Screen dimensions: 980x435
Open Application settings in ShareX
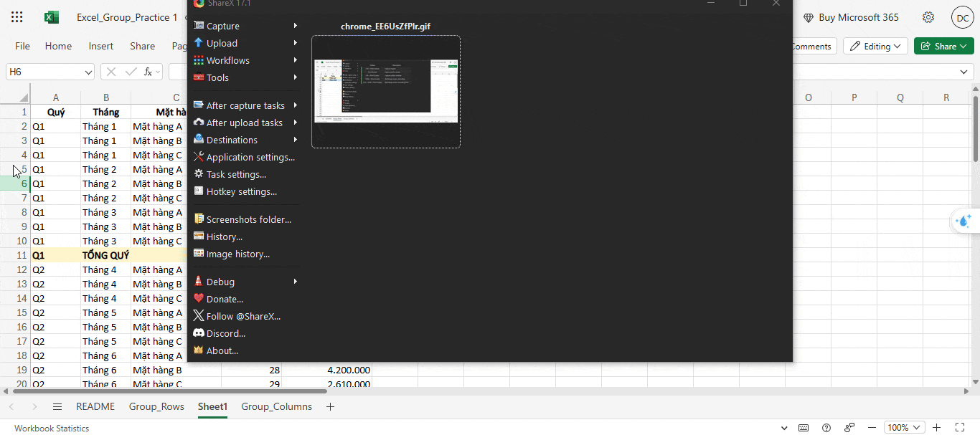click(246, 157)
